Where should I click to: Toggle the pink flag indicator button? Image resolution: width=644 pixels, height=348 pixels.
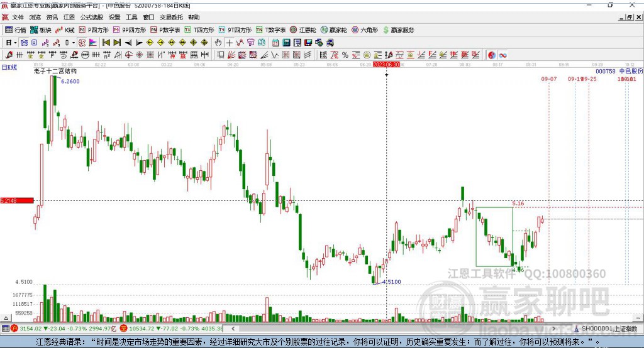(x=93, y=43)
